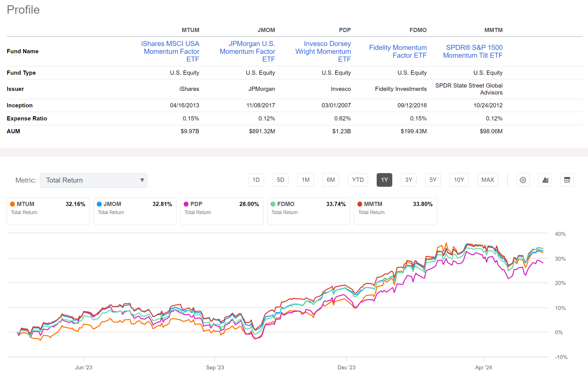Select the 5Y time range button
This screenshot has width=588, height=383.
tap(433, 180)
